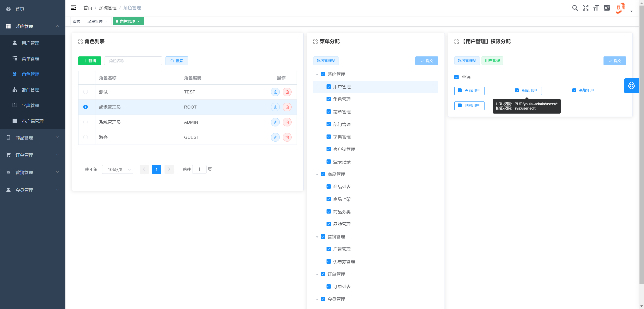644x309 pixels.
Task: Open the font size adjustment icon
Action: [x=596, y=8]
